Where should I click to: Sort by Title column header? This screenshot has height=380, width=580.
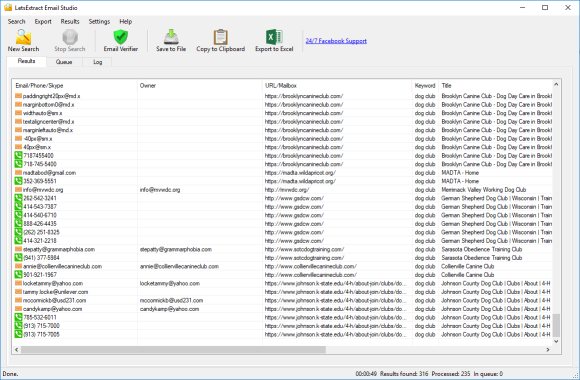coord(495,85)
